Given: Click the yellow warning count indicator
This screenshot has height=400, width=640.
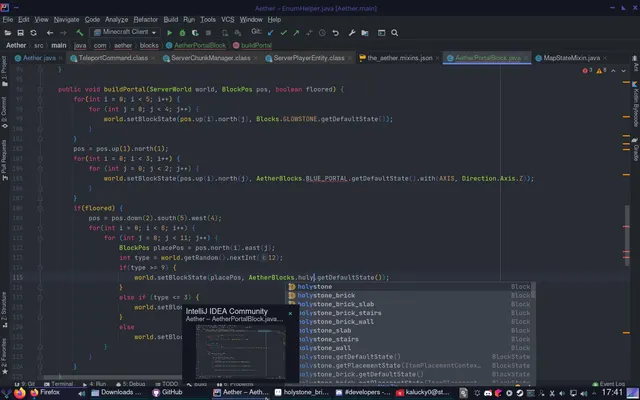Looking at the screenshot, I should coord(601,71).
